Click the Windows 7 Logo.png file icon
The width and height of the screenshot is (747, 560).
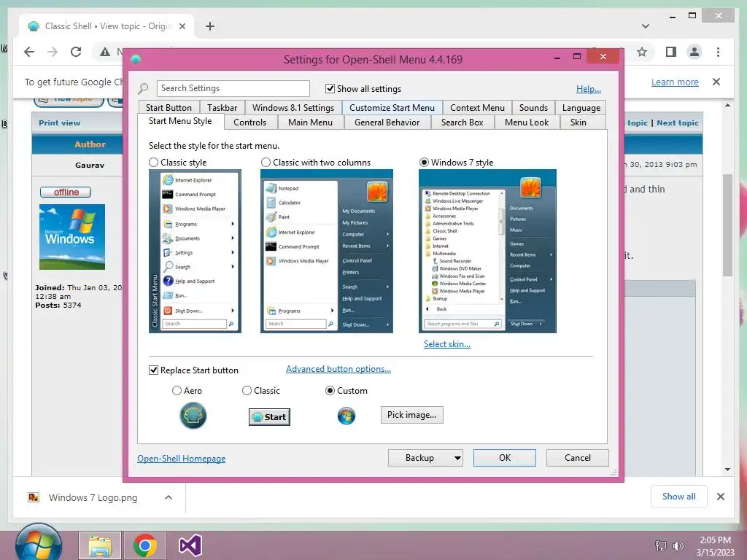coord(34,497)
